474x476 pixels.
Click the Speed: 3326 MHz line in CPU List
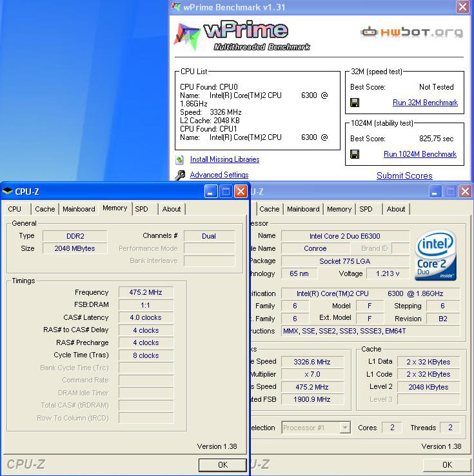211,112
